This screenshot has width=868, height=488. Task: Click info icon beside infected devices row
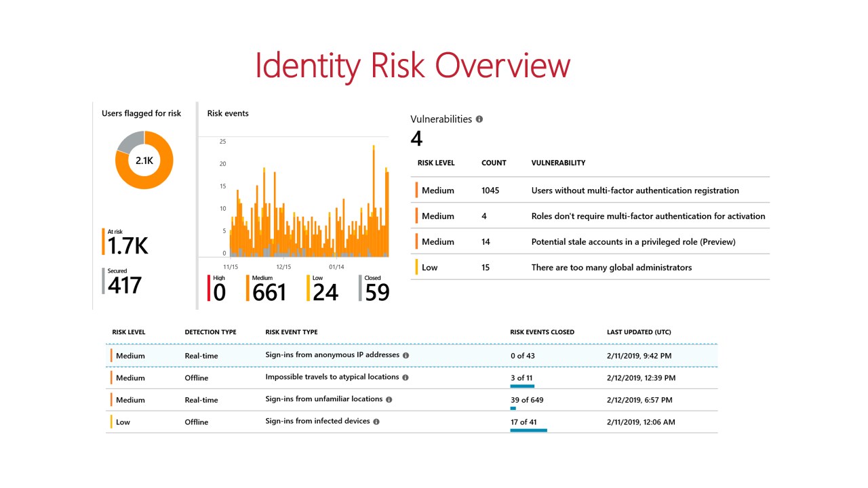(x=376, y=422)
